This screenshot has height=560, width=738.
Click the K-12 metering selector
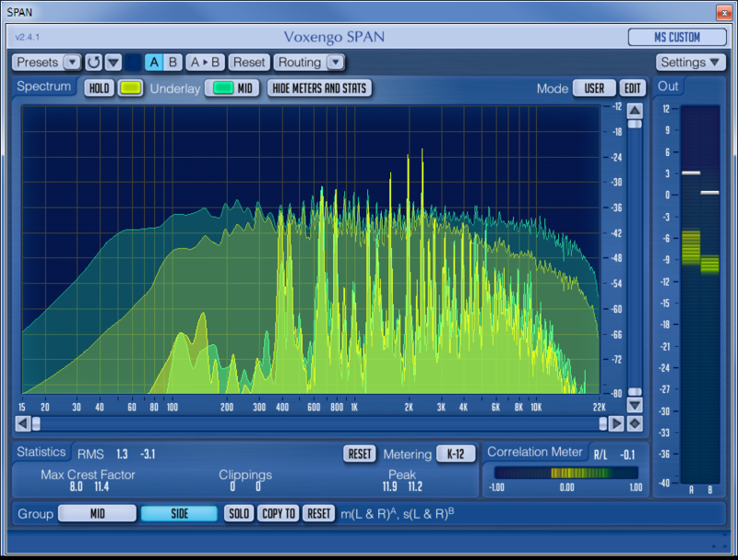pyautogui.click(x=456, y=454)
